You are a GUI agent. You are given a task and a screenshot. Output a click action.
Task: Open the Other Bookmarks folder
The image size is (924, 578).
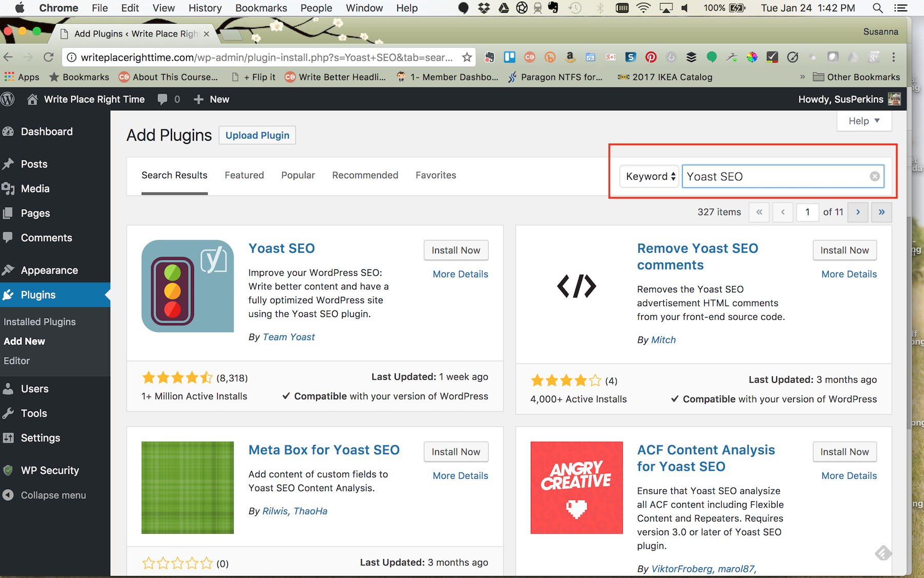[857, 77]
